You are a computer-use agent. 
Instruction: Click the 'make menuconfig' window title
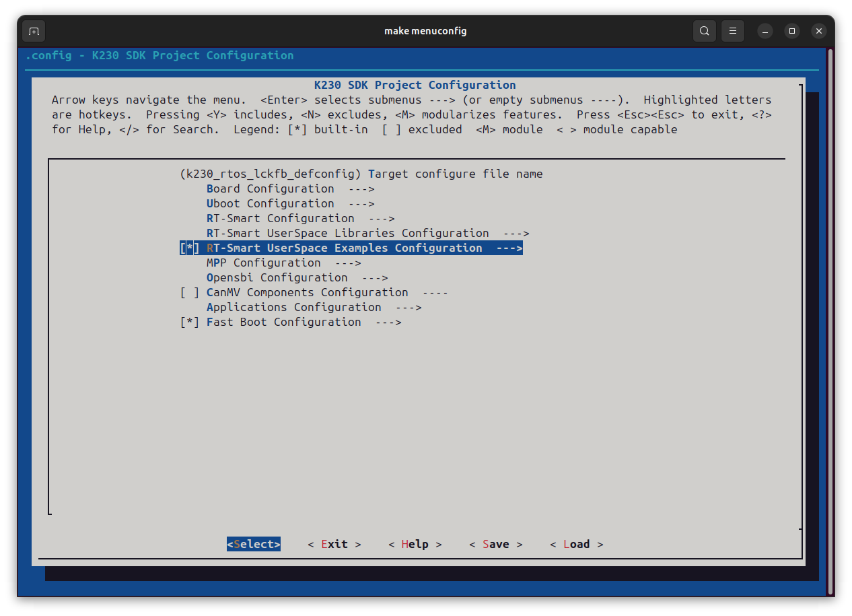tap(425, 31)
